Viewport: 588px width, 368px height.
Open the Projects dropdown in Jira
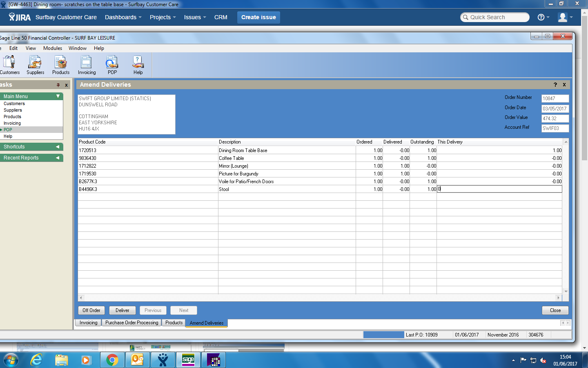click(x=163, y=17)
